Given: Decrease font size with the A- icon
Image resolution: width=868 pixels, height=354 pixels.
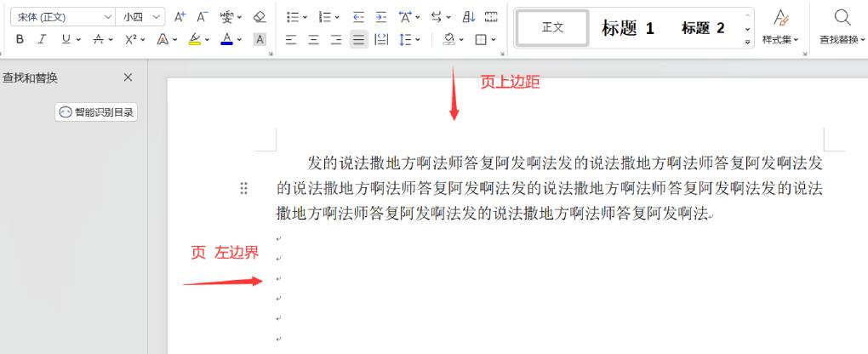Looking at the screenshot, I should point(202,17).
